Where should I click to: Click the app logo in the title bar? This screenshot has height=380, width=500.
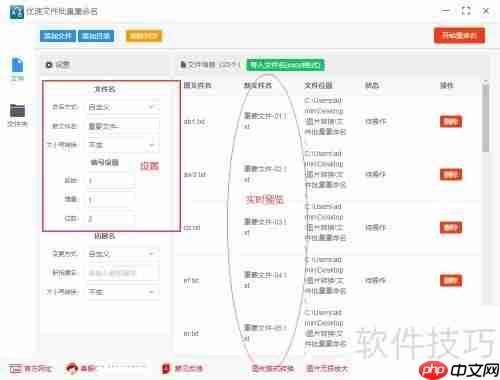point(17,12)
